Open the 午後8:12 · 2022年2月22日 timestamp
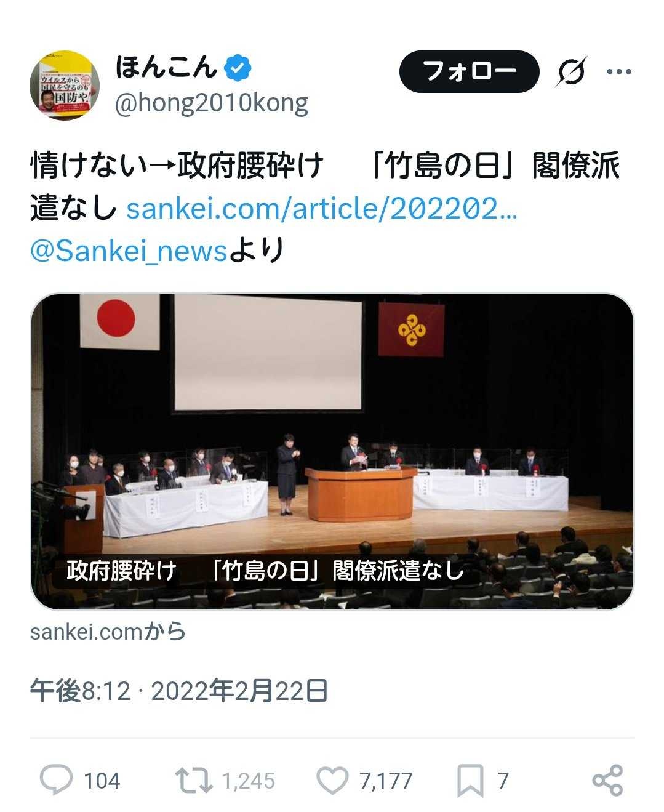The width and height of the screenshot is (664, 812). [178, 691]
